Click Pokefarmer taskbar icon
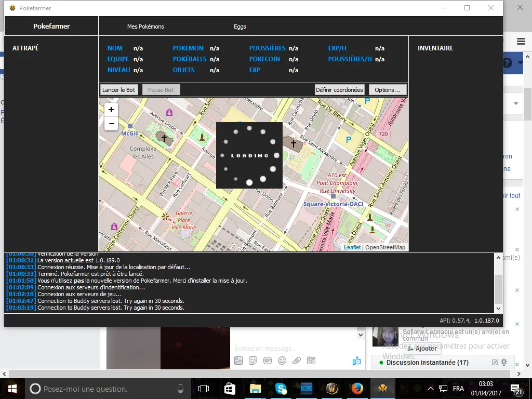 (383, 389)
